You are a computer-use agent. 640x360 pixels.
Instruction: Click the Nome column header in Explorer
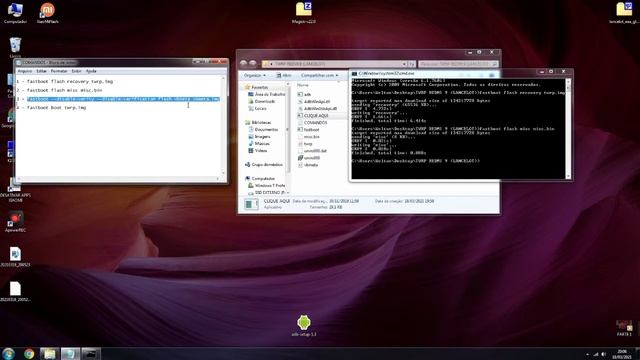(x=303, y=85)
